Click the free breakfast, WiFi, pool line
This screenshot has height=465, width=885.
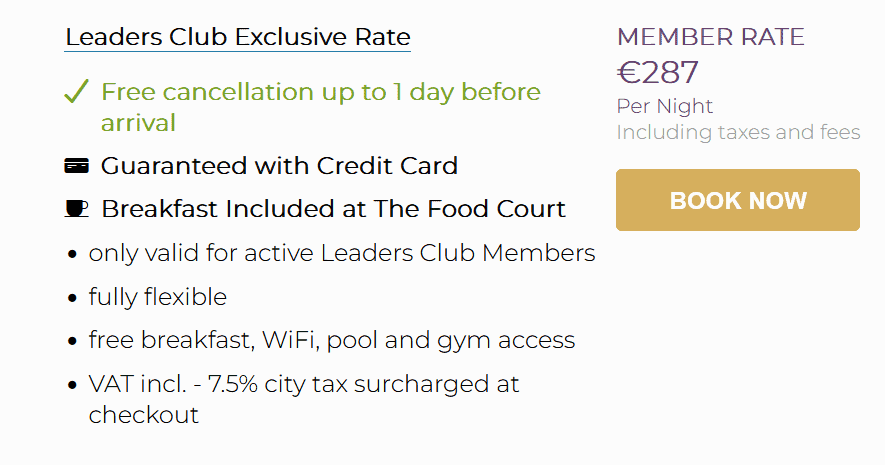[331, 340]
